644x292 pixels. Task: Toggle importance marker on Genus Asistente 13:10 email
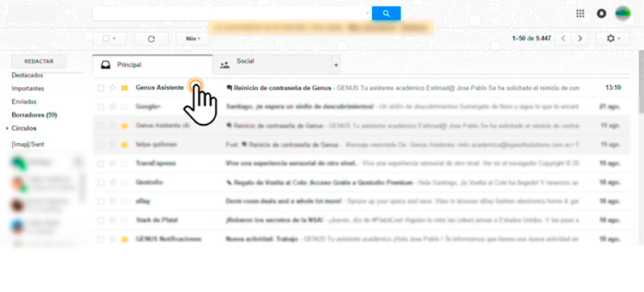click(x=125, y=88)
